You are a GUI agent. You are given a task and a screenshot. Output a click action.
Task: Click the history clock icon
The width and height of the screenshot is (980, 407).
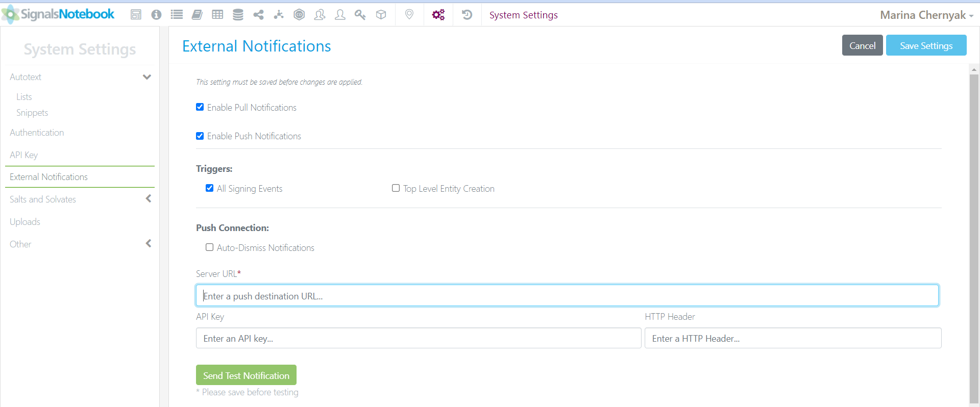pyautogui.click(x=467, y=15)
